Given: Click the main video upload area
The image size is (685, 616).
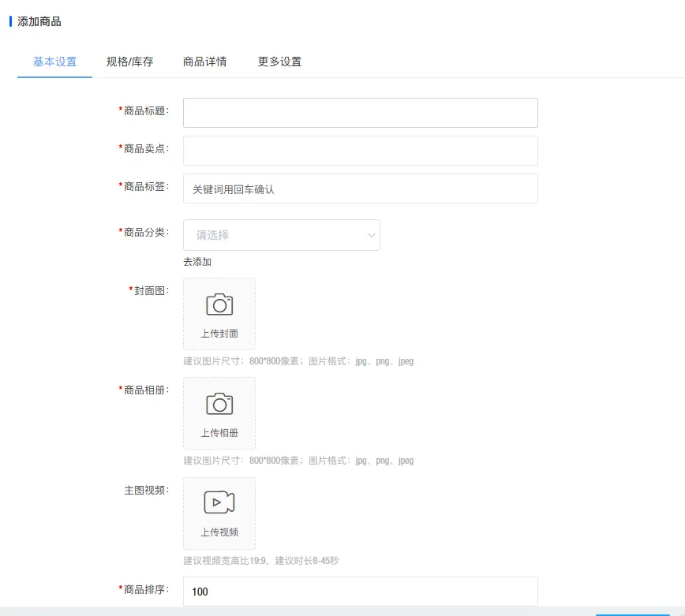Looking at the screenshot, I should coord(219,513).
